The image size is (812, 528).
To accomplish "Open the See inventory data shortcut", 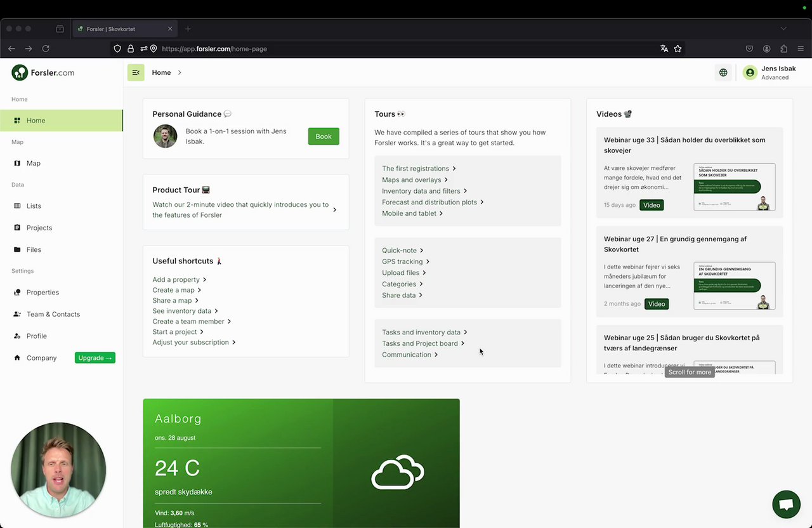I will tap(185, 311).
